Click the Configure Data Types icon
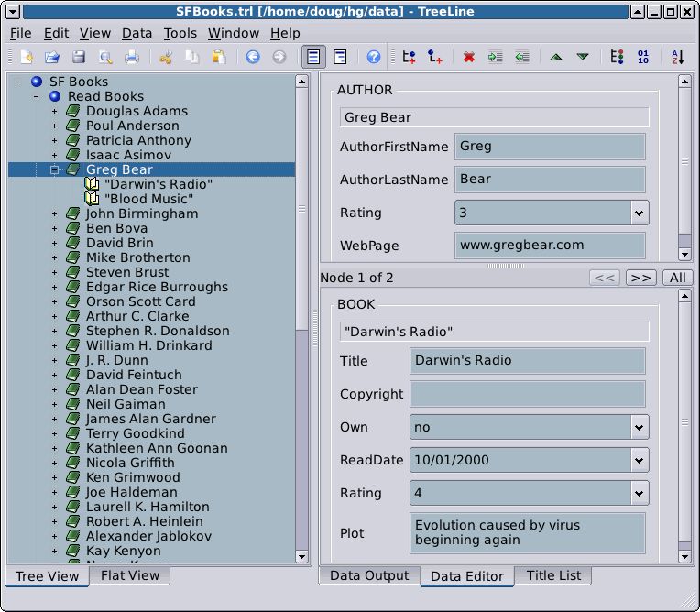The width and height of the screenshot is (700, 612). pos(617,57)
